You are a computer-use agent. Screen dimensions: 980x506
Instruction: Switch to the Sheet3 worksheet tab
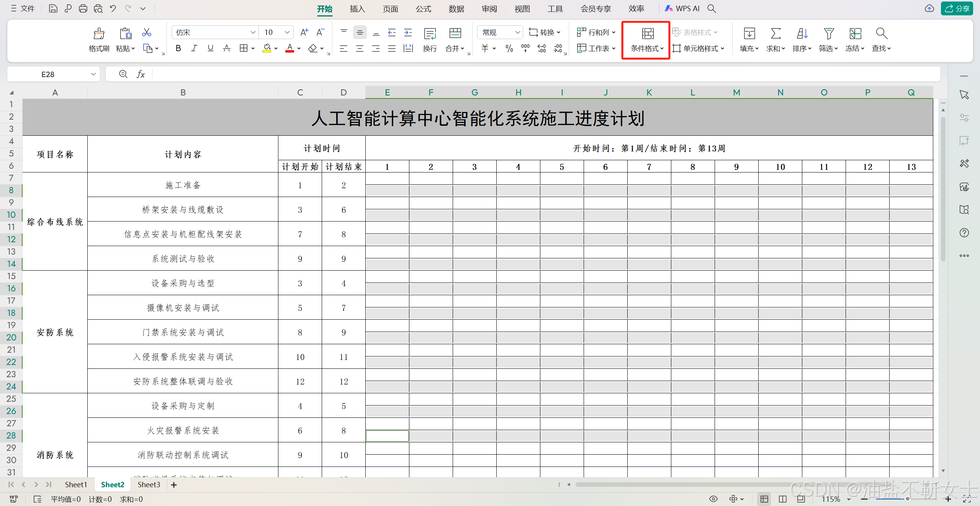tap(149, 485)
